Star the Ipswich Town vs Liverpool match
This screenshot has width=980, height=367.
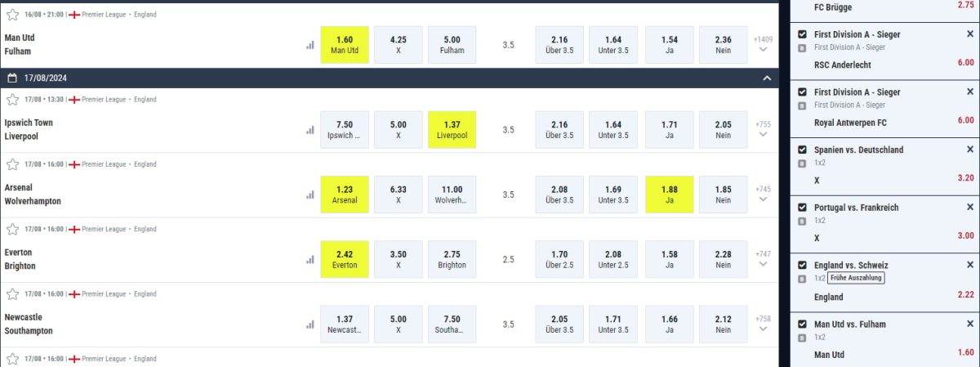[12, 99]
